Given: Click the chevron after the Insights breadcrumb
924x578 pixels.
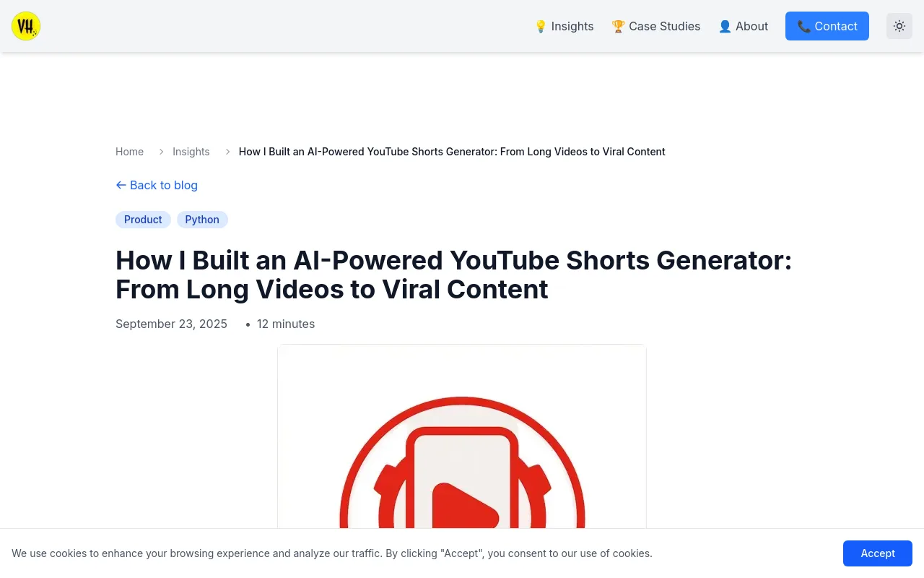Looking at the screenshot, I should click(227, 152).
